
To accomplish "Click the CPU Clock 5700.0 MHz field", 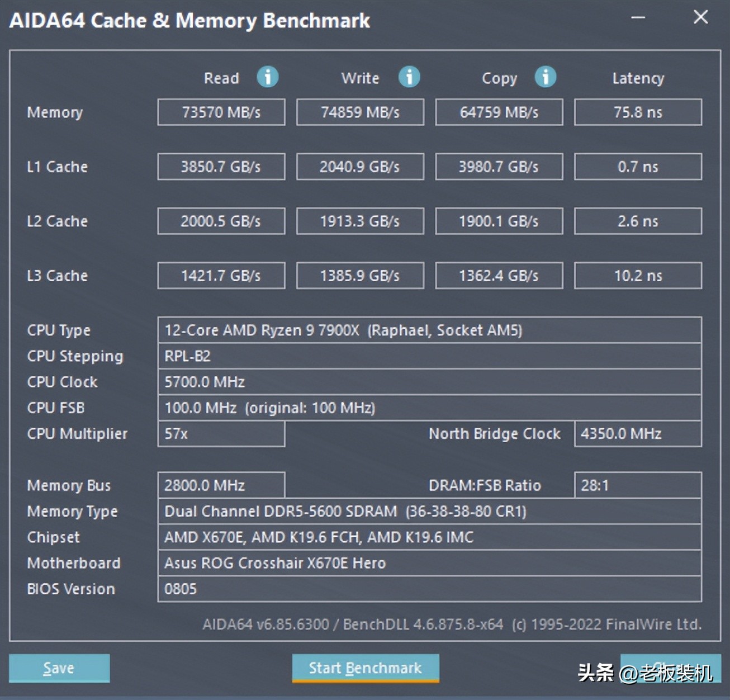I will (429, 381).
